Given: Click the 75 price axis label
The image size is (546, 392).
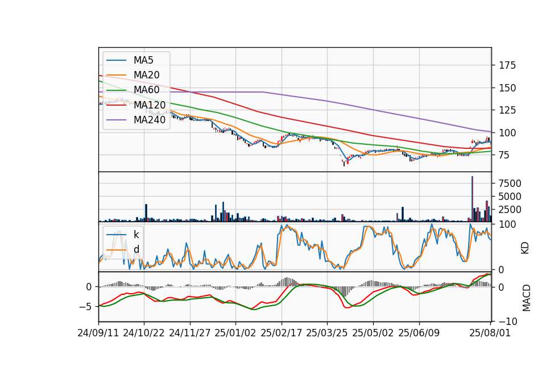Looking at the screenshot, I should pyautogui.click(x=504, y=155).
